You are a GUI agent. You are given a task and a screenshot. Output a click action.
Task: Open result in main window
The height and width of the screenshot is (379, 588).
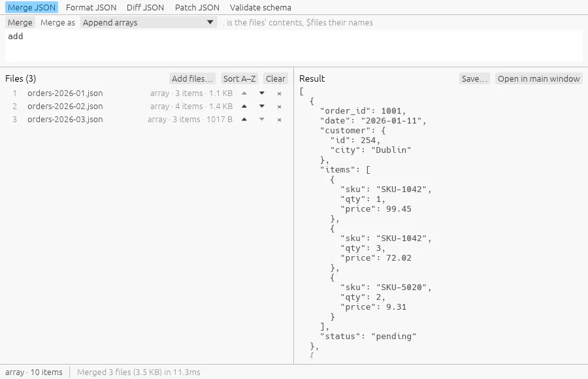[539, 79]
